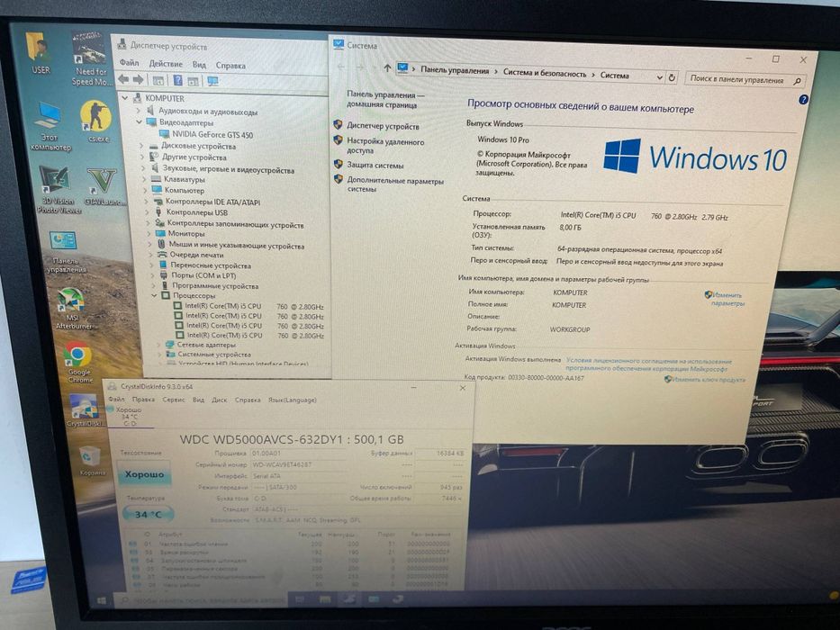Viewport: 840px width, 630px height.
Task: Click the blue help question mark in Система window
Action: point(802,100)
